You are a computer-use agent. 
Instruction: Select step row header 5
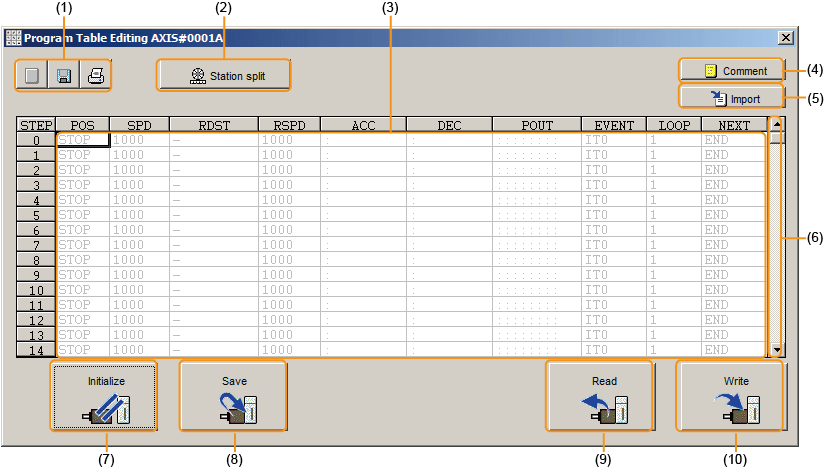click(x=36, y=215)
